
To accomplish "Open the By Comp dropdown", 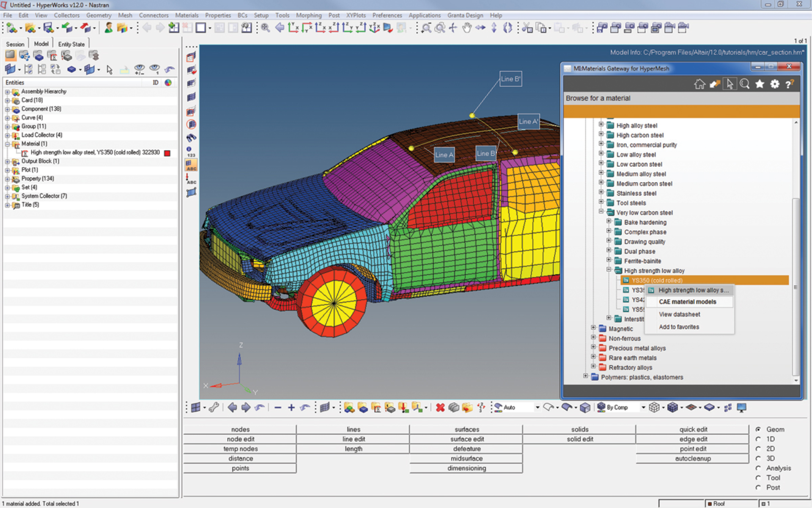I will [643, 408].
